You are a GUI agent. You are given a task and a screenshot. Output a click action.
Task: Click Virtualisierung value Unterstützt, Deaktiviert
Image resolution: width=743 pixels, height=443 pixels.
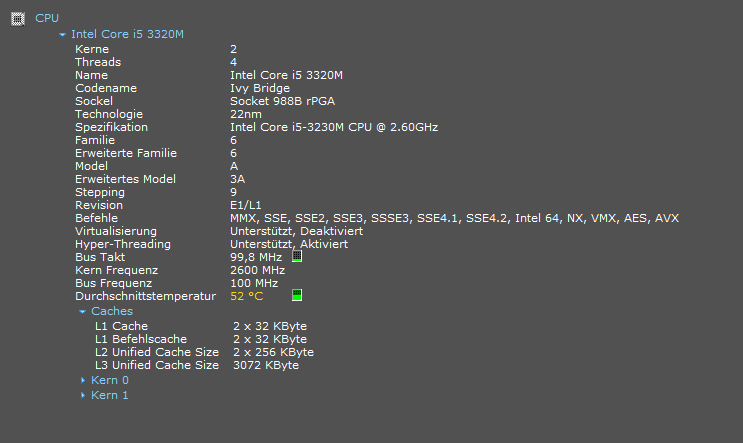coord(297,231)
